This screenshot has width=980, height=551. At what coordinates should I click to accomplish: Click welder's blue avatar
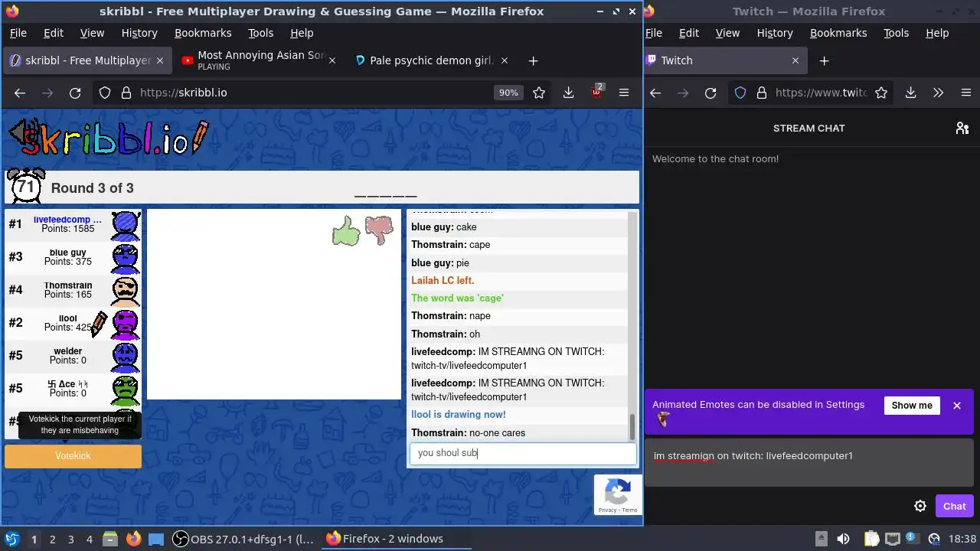pyautogui.click(x=126, y=356)
